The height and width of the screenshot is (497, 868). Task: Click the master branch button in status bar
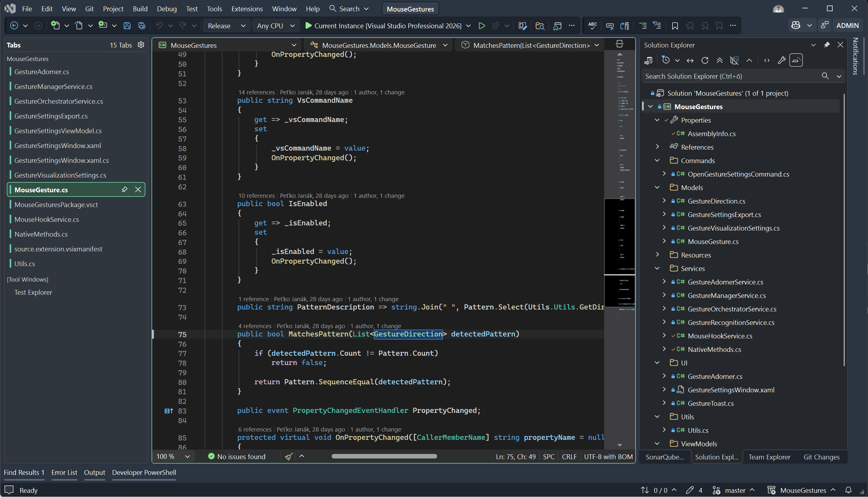tap(734, 490)
